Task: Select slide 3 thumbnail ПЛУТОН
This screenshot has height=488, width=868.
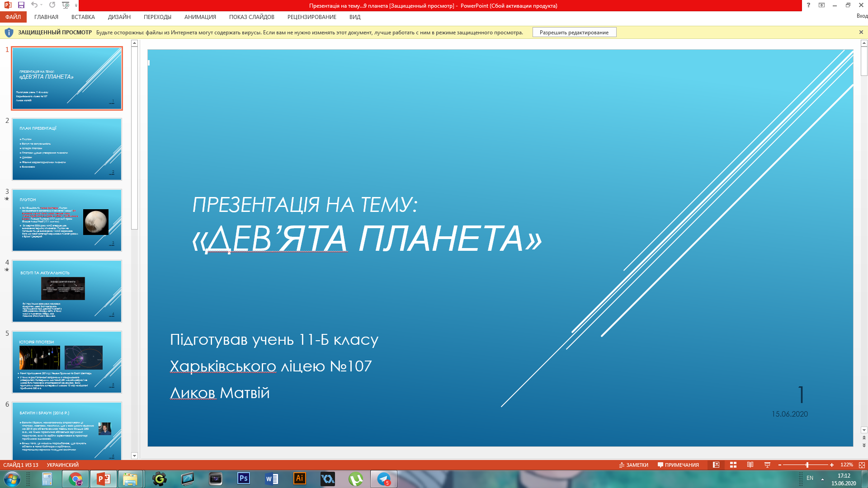Action: click(x=67, y=220)
